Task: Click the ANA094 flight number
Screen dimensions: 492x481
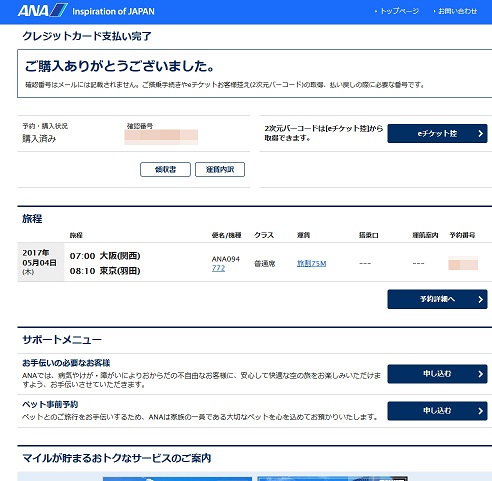Action: click(226, 259)
